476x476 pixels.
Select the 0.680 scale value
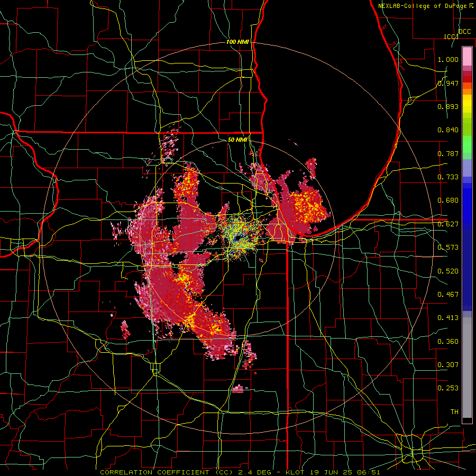pyautogui.click(x=448, y=200)
